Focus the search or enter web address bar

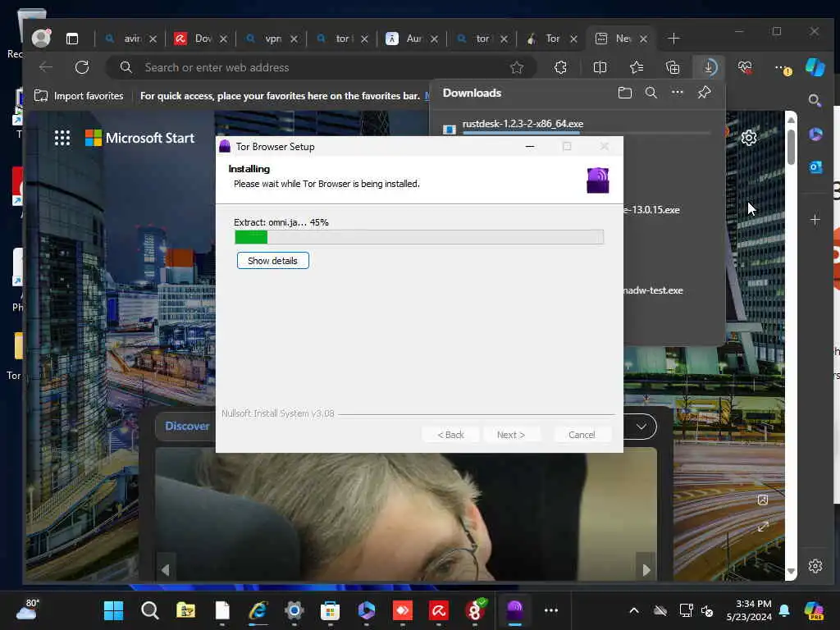click(x=322, y=67)
